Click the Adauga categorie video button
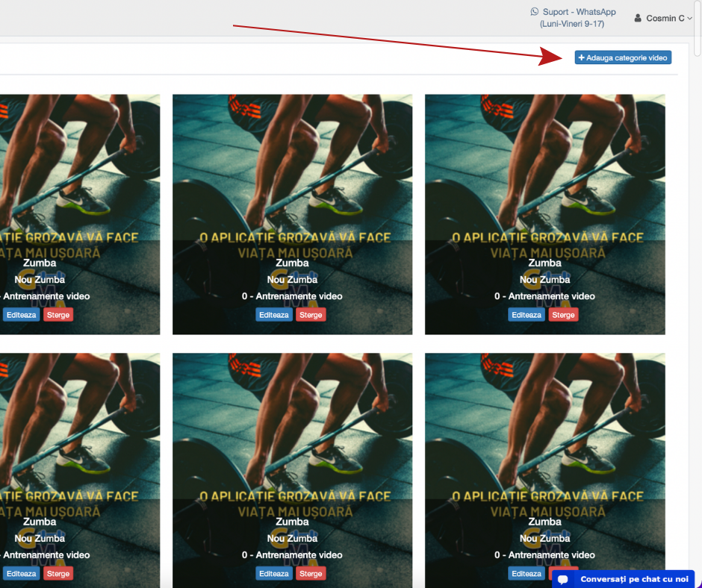The image size is (702, 588). 623,57
